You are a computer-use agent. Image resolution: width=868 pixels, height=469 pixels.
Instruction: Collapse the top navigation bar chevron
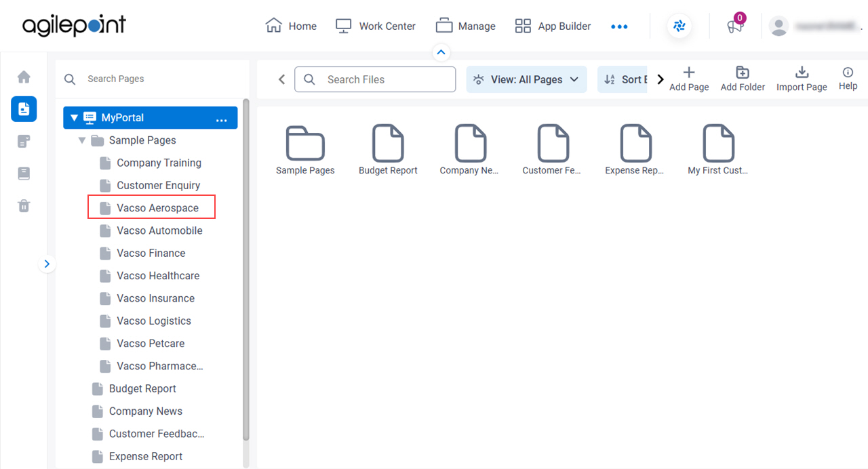(441, 52)
